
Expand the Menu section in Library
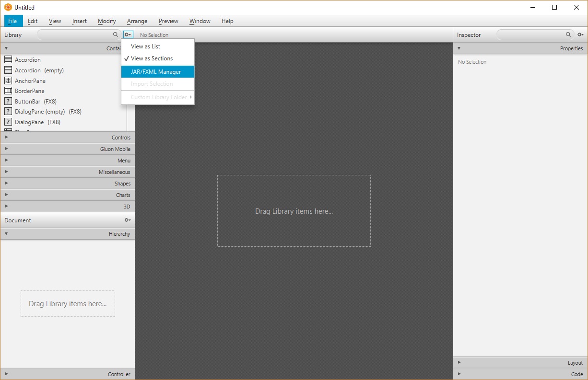[x=68, y=161]
